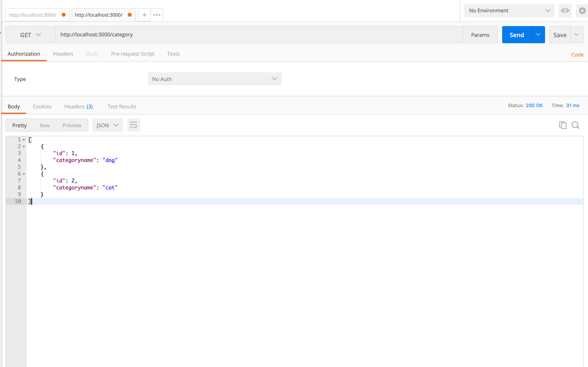The width and height of the screenshot is (588, 367).
Task: Click the three-dots tab options icon
Action: 157,15
